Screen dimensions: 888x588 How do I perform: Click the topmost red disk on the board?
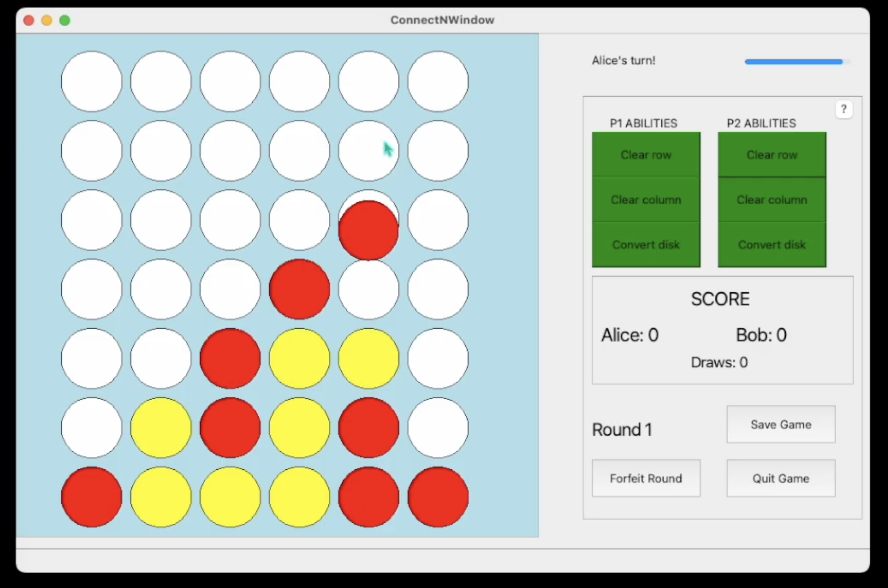click(368, 227)
